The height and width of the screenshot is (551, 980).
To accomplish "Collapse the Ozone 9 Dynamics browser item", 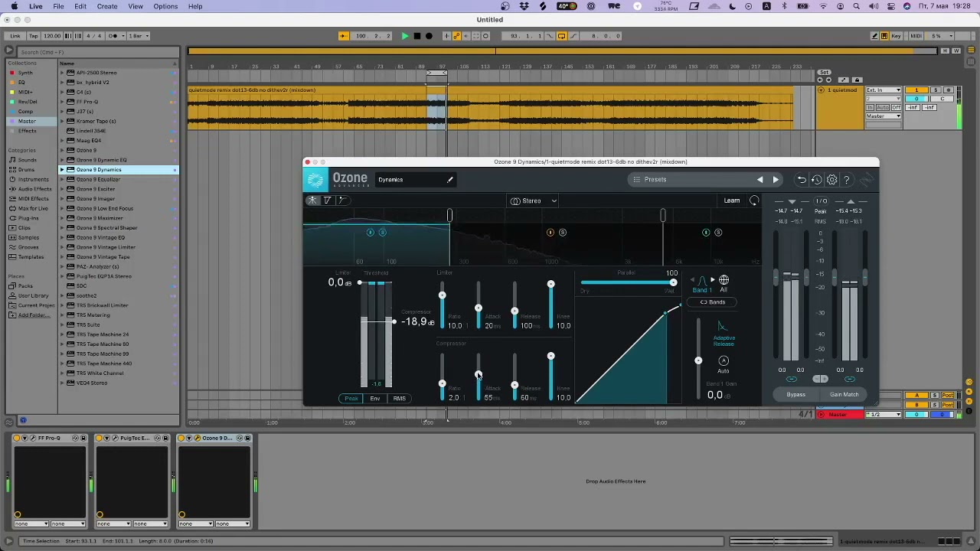I will pos(63,170).
